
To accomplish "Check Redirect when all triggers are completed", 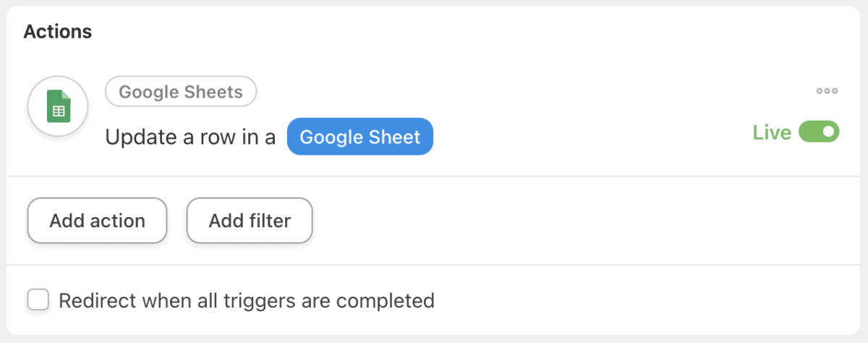I will tap(38, 300).
